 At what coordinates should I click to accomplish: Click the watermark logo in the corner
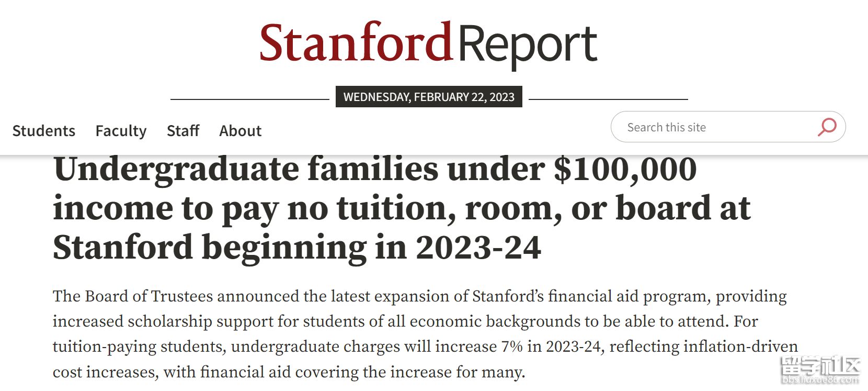(x=820, y=370)
